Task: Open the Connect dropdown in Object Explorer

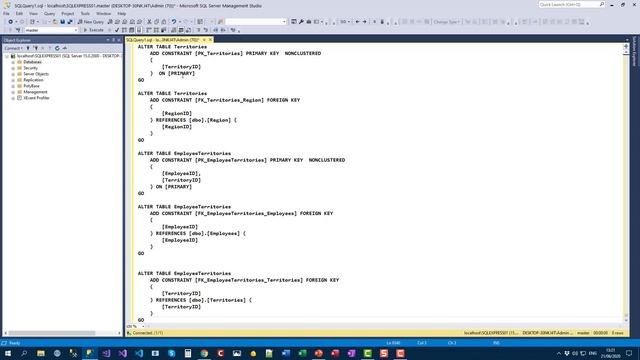Action: click(13, 48)
